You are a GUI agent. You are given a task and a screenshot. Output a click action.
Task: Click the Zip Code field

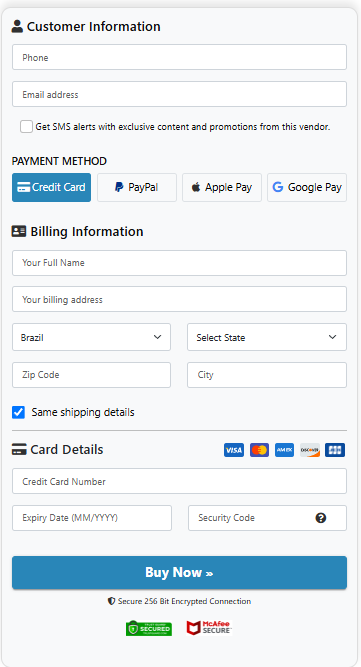(91, 375)
